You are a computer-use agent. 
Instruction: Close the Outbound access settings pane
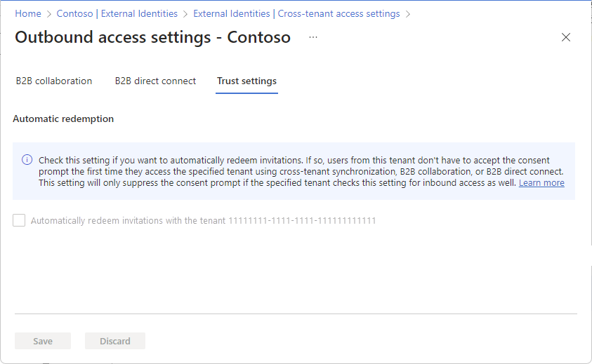565,37
